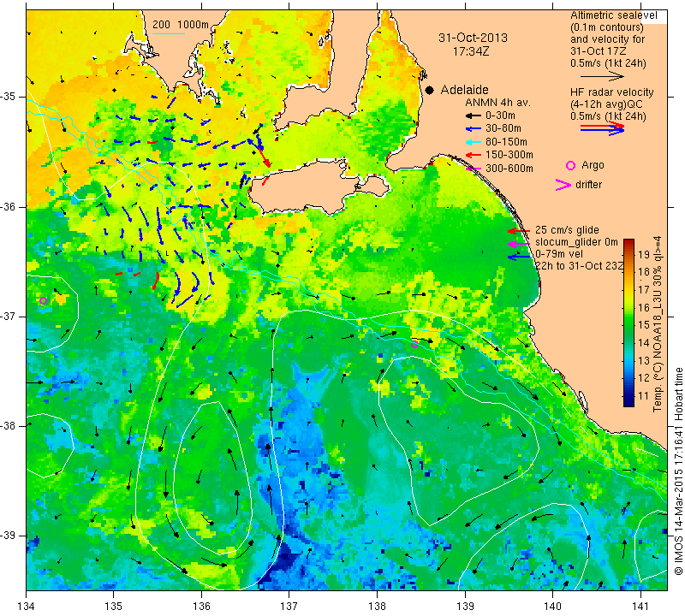
Task: Click the magenta Argo float circle near 134.2E
Action: (x=43, y=301)
